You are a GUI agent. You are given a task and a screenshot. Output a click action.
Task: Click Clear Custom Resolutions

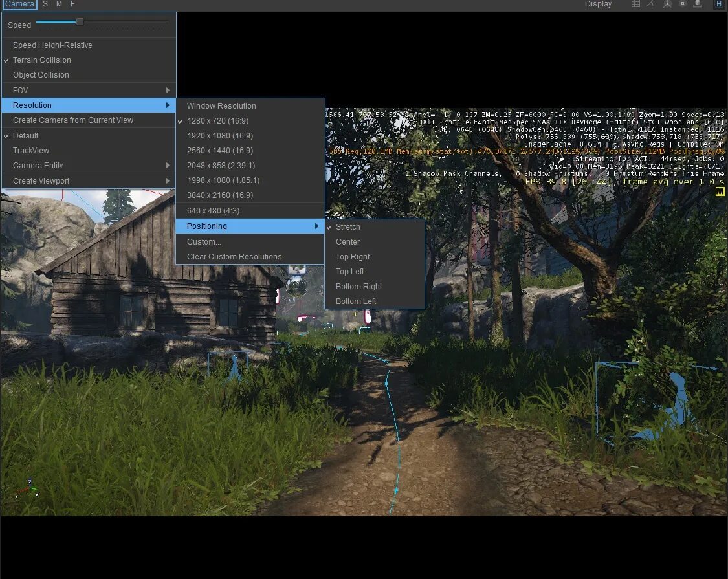[234, 256]
